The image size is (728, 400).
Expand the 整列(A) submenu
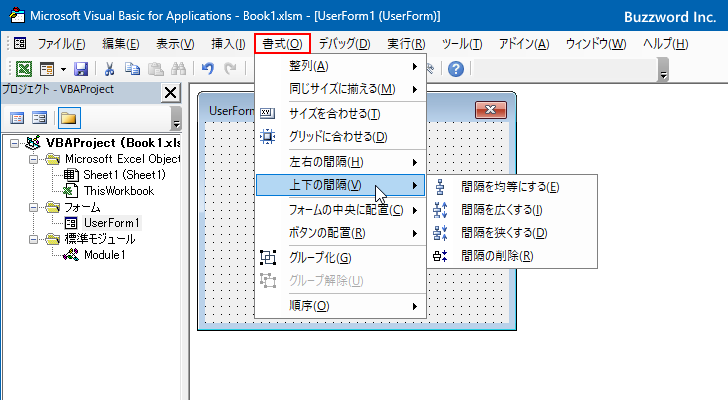pos(340,66)
